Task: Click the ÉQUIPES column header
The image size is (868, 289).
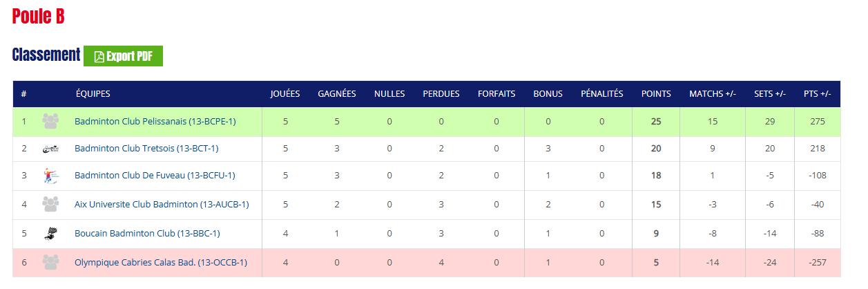Action: click(x=93, y=94)
